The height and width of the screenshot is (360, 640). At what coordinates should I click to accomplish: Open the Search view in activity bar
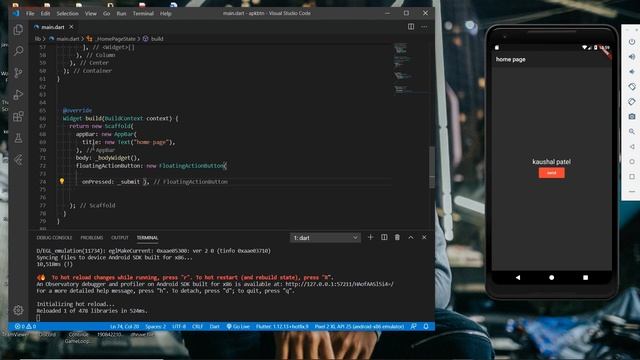(x=18, y=51)
